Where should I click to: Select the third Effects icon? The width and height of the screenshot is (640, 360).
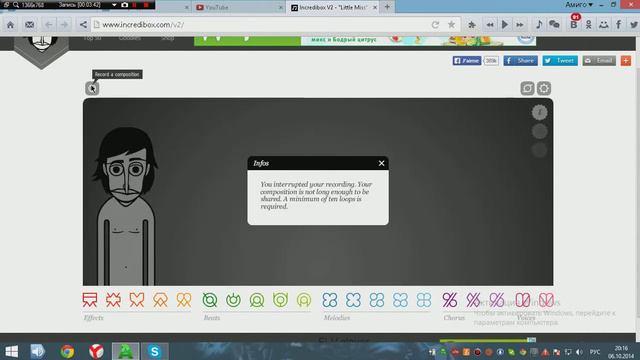coord(137,300)
